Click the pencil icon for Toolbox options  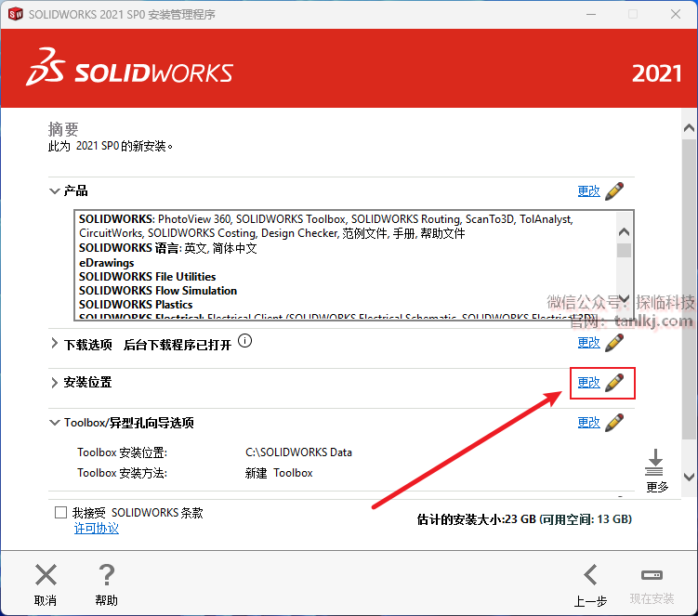[x=614, y=423]
